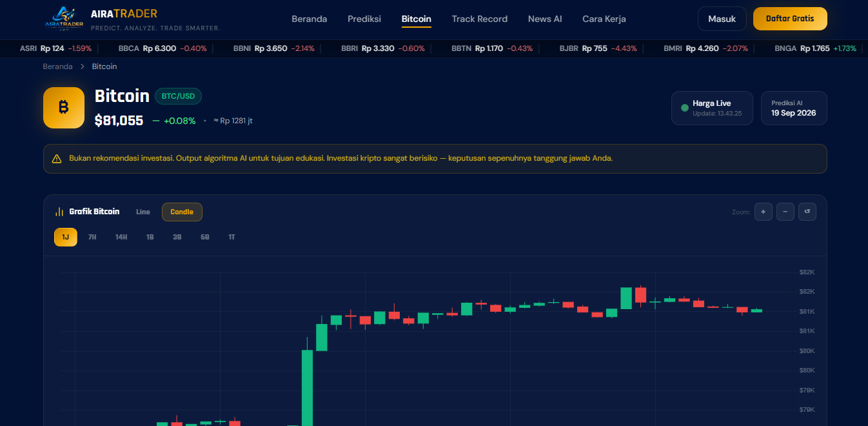Open the Cara Kerja nav item
The height and width of the screenshot is (426, 868).
pos(604,19)
